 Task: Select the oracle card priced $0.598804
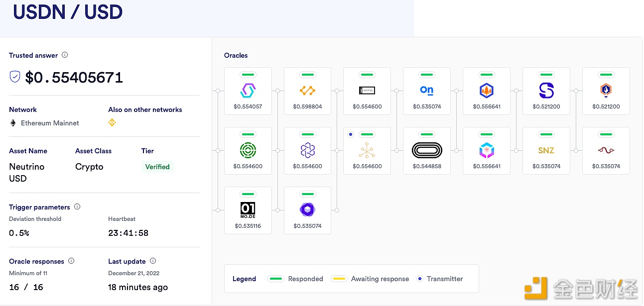307,91
